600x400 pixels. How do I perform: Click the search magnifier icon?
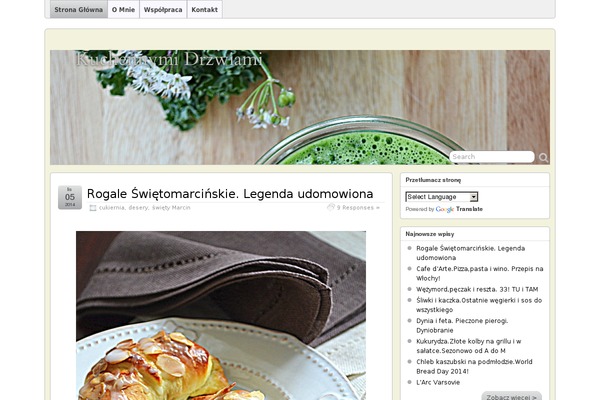[543, 158]
